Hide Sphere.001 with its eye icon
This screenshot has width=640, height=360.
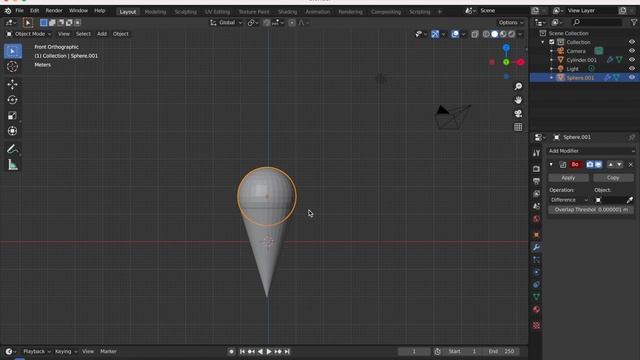pos(632,78)
